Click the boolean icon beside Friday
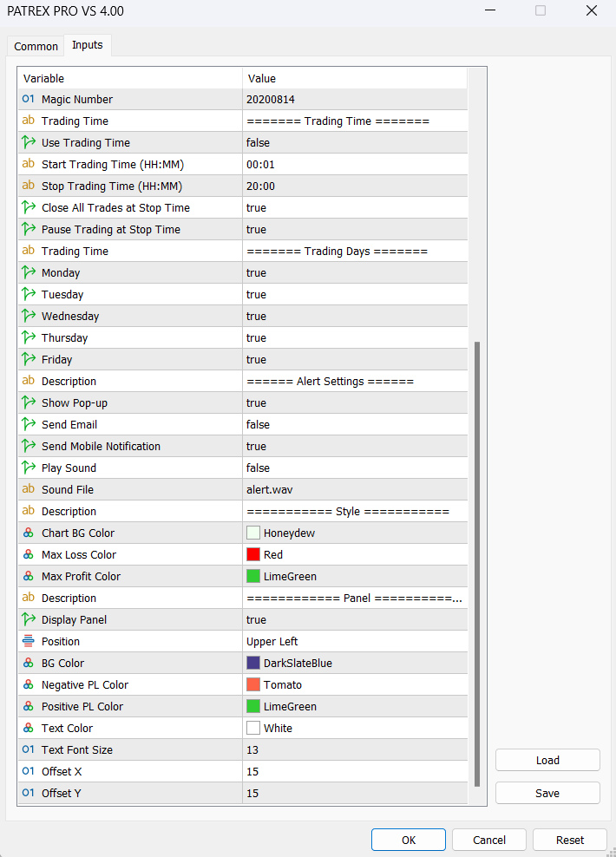616x857 pixels. [x=29, y=359]
